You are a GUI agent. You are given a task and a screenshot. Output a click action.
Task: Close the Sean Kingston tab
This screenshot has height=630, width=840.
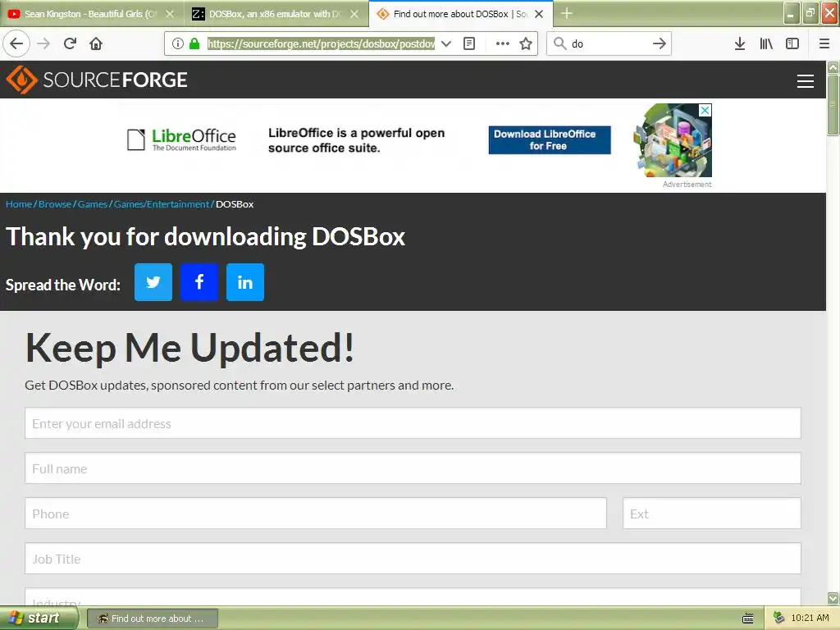(170, 14)
